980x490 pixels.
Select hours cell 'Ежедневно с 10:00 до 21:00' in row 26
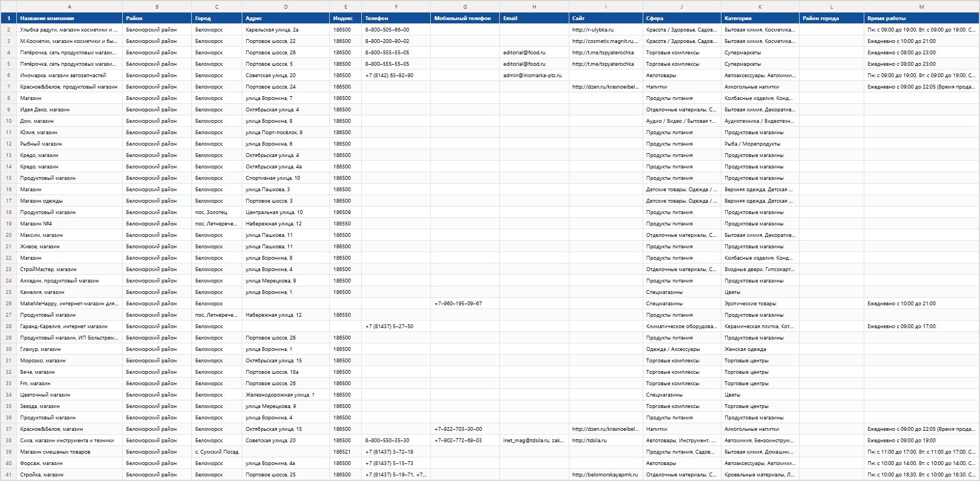pos(921,304)
